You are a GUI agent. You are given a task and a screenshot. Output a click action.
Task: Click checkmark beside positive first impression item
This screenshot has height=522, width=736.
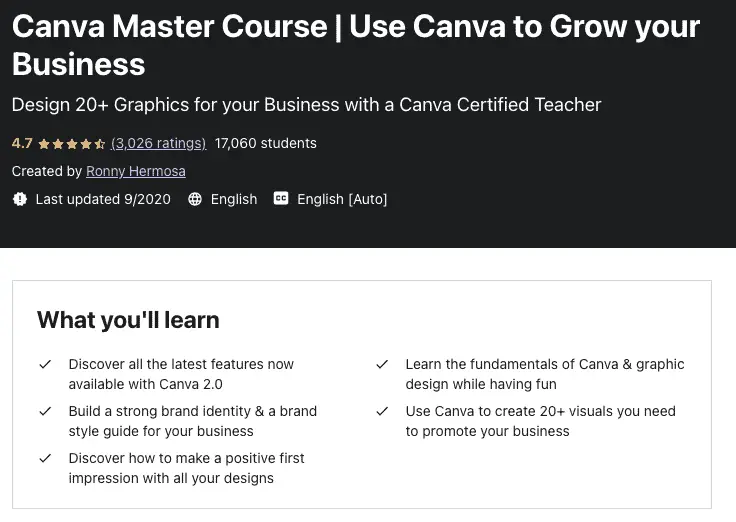(45, 458)
